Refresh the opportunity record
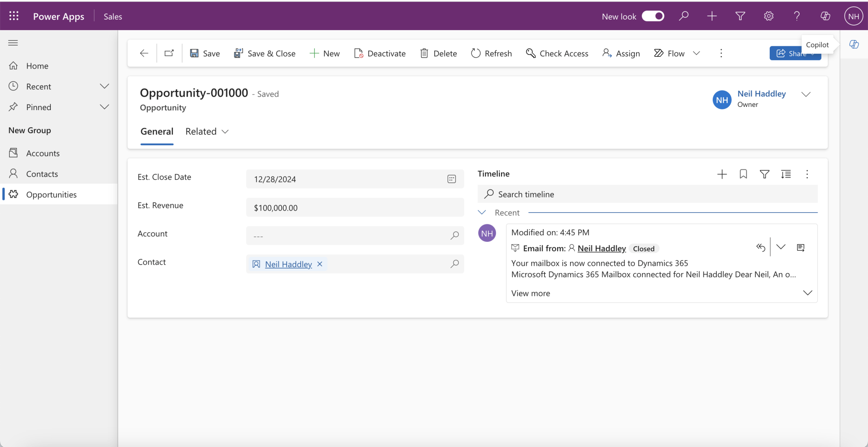 tap(491, 53)
